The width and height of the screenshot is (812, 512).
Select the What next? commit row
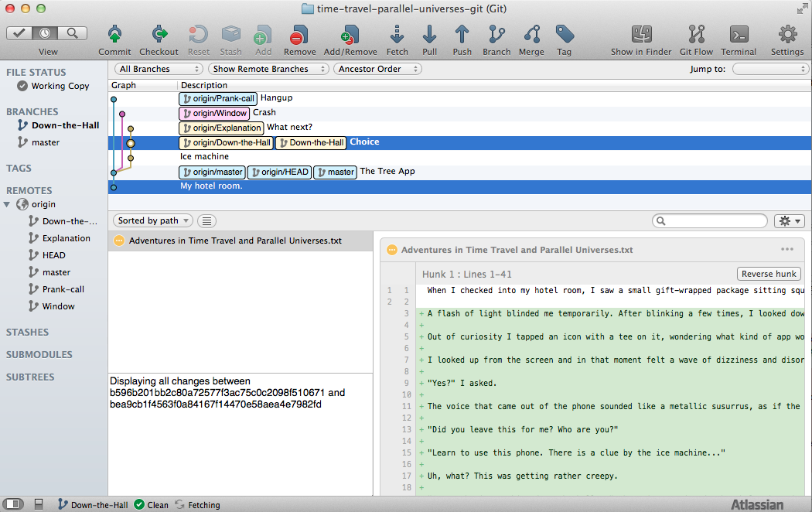pyautogui.click(x=460, y=128)
